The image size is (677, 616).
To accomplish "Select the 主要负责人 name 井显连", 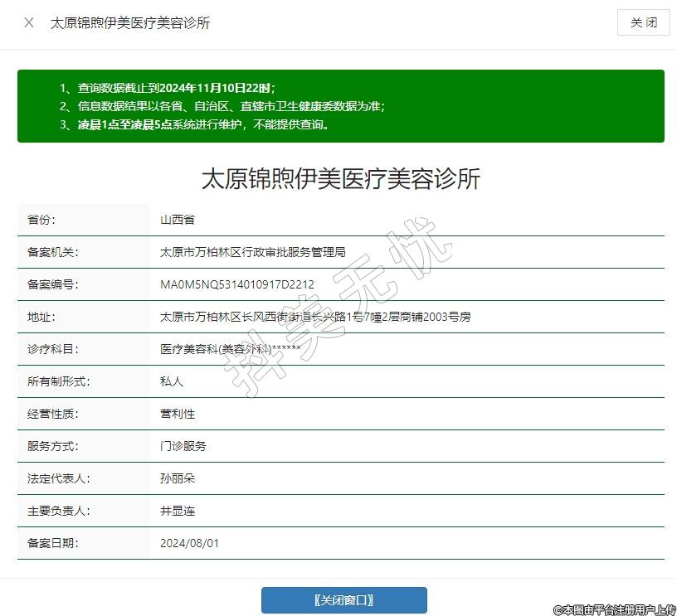I will [x=178, y=511].
